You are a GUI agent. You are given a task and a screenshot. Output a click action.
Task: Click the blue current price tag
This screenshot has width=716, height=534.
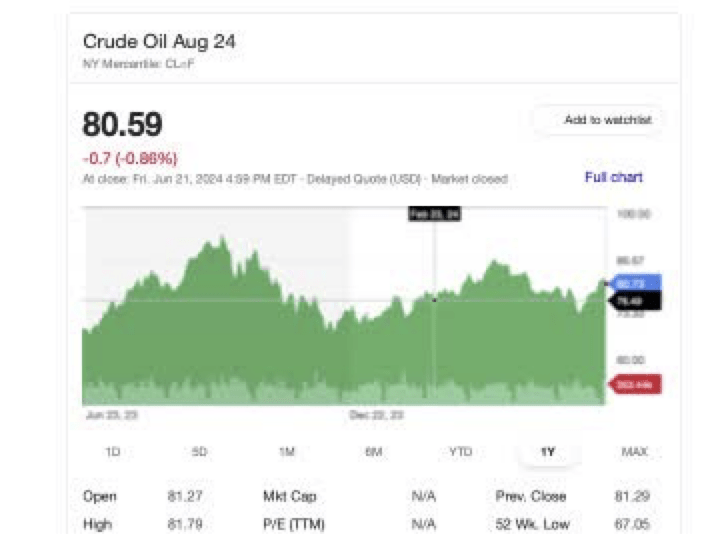coord(635,284)
